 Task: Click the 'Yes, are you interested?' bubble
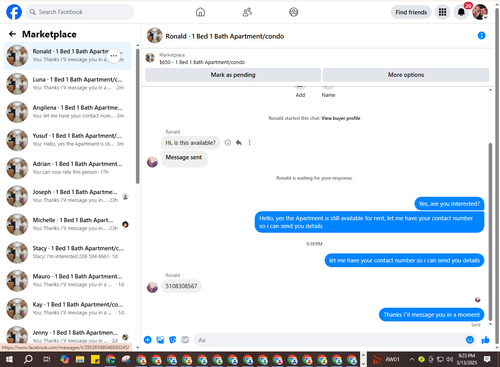(449, 204)
